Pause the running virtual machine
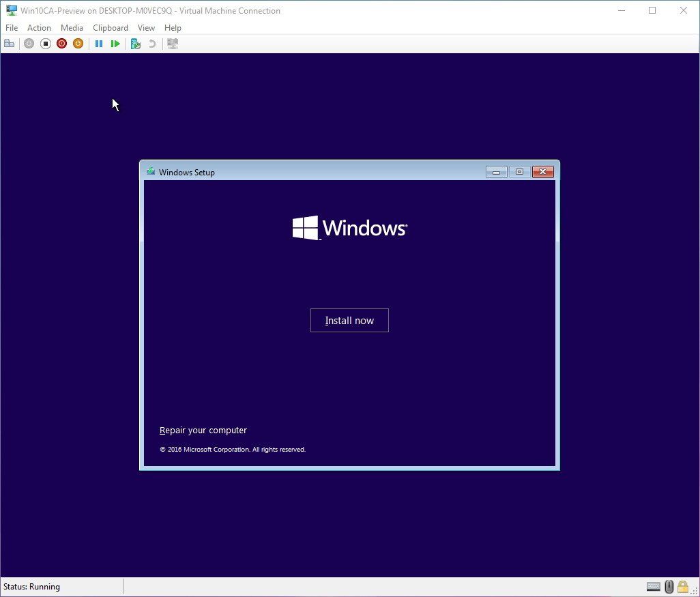The image size is (700, 597). (x=99, y=43)
